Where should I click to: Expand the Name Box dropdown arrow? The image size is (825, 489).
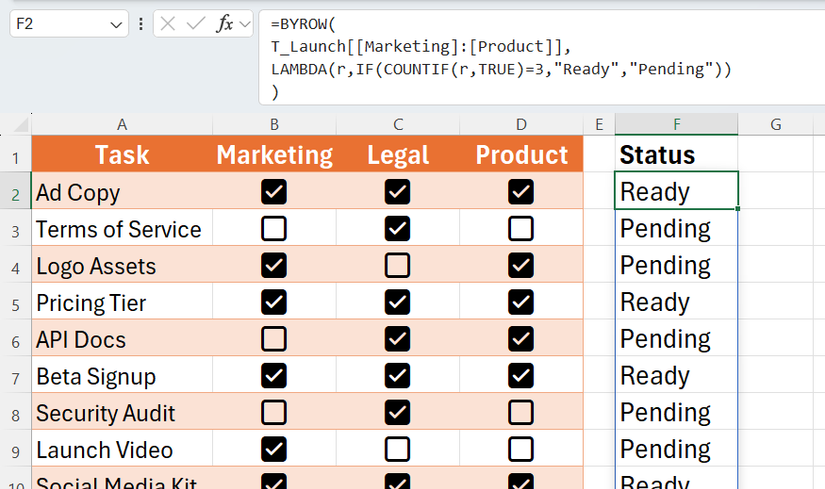pos(115,24)
